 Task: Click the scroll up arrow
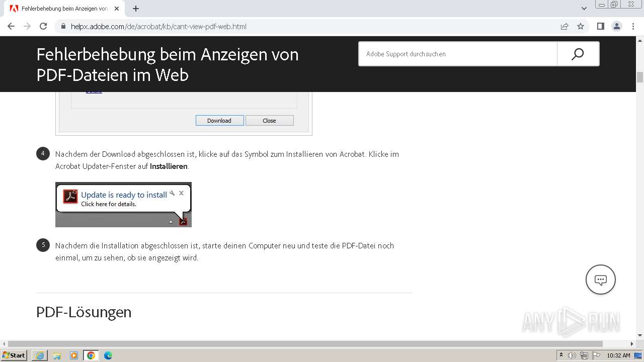pos(640,40)
